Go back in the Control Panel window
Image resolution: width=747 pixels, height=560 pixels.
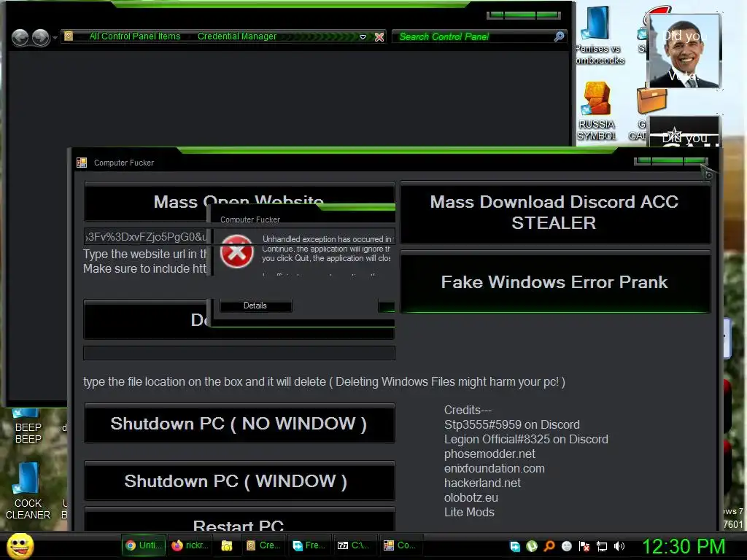[20, 38]
